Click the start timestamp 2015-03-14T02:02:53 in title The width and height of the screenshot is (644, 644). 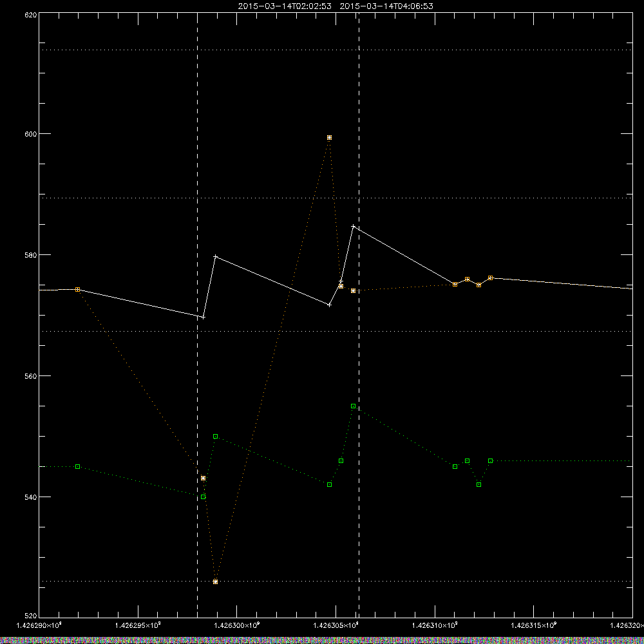[285, 6]
